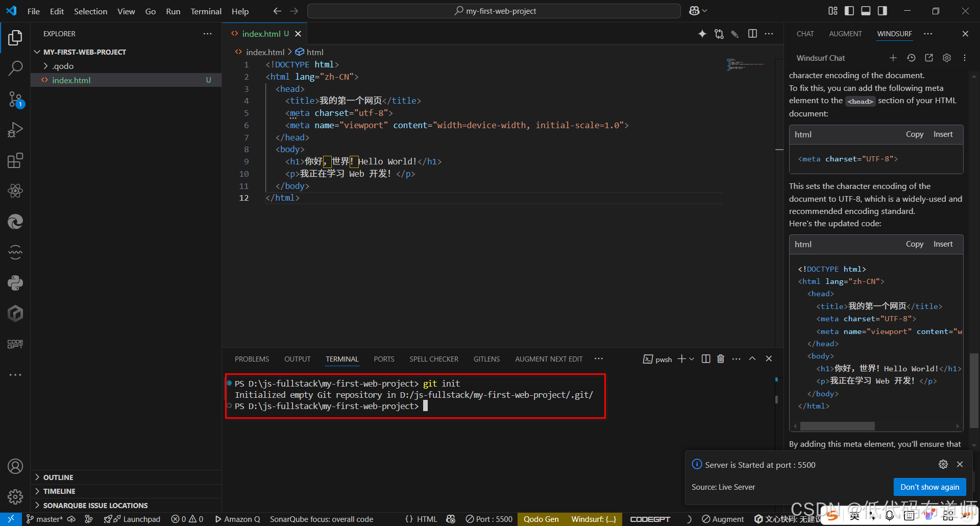
Task: Open the Manage gear menu
Action: click(x=15, y=496)
